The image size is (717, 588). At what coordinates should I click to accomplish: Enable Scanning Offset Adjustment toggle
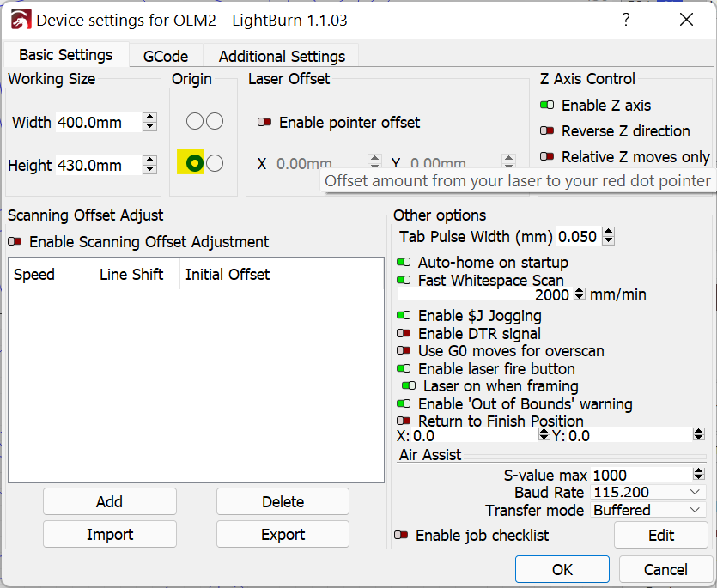15,242
